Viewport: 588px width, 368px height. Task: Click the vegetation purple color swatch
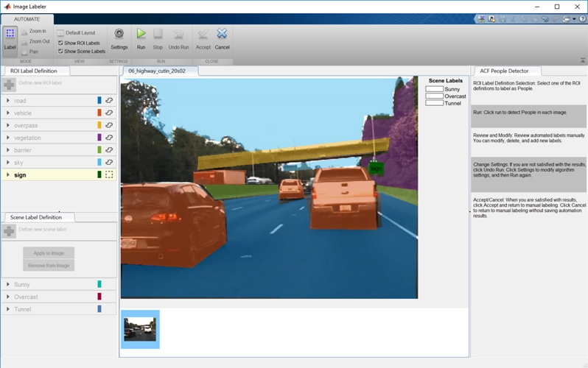coord(99,138)
